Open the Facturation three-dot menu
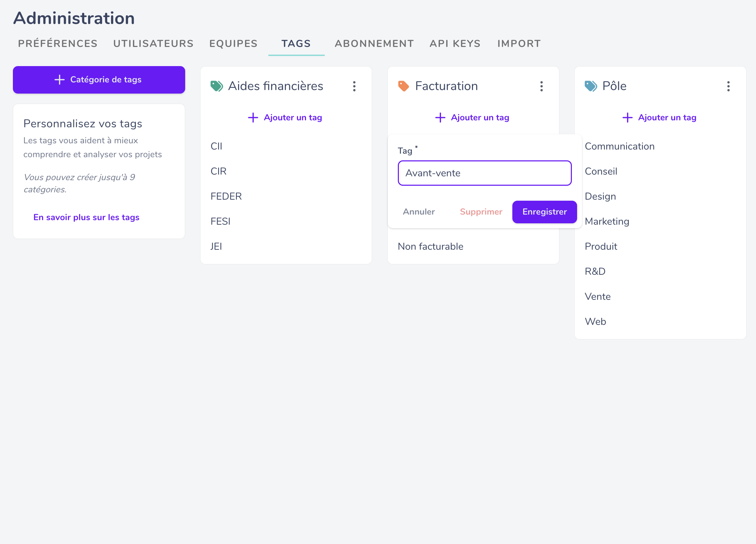The image size is (756, 544). pyautogui.click(x=542, y=86)
